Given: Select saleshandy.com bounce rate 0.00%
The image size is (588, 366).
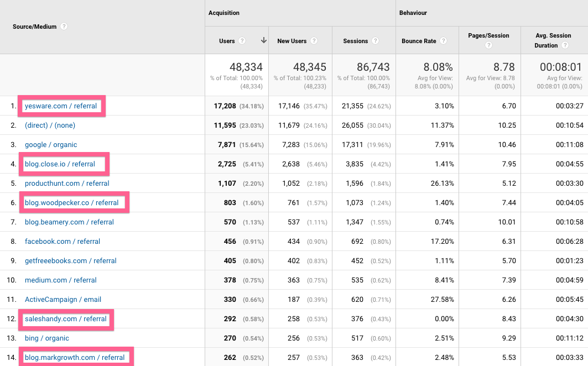Looking at the screenshot, I should [x=444, y=319].
